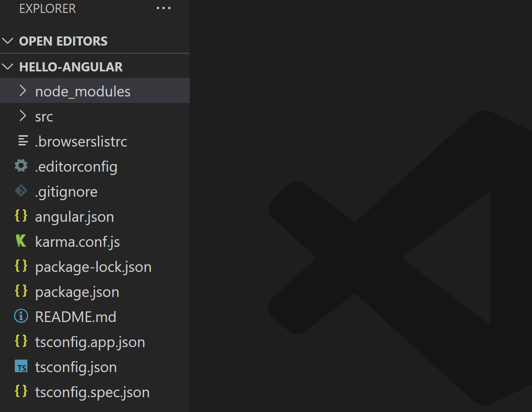
Task: Click the .browserslistrc file icon
Action: tap(23, 141)
